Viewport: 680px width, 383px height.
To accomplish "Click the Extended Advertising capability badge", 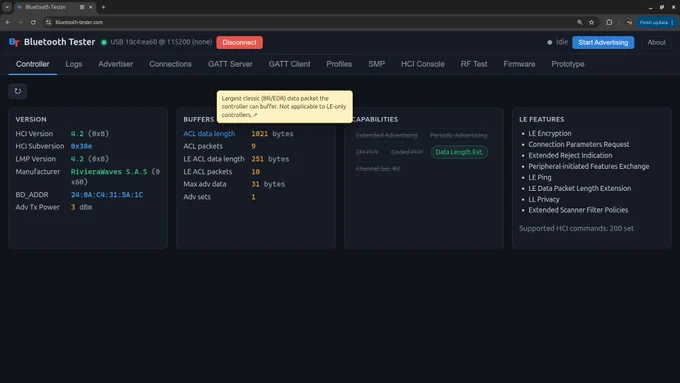I will [386, 135].
